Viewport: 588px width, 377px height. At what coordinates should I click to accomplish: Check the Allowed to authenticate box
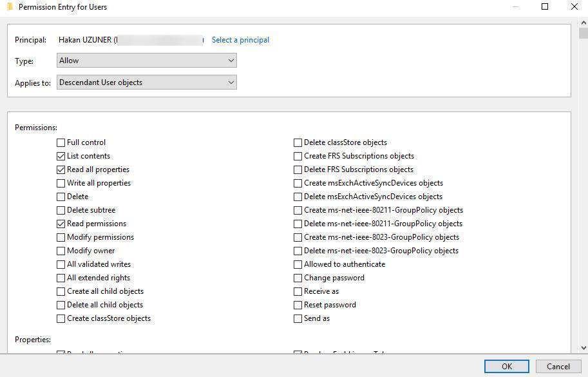click(298, 264)
